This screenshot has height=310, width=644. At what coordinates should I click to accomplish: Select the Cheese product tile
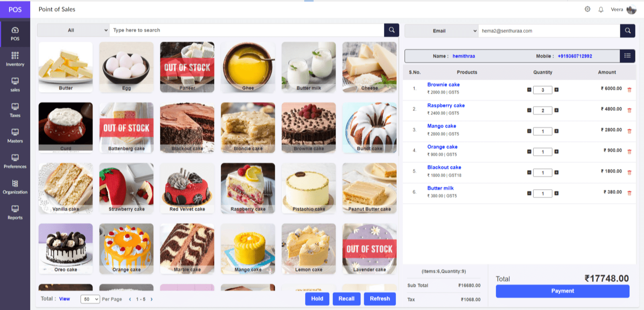point(369,67)
